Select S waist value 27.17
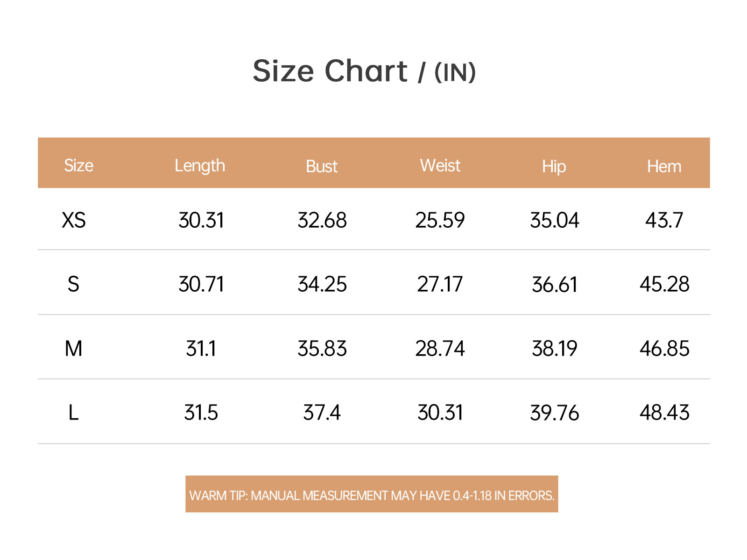 click(440, 284)
